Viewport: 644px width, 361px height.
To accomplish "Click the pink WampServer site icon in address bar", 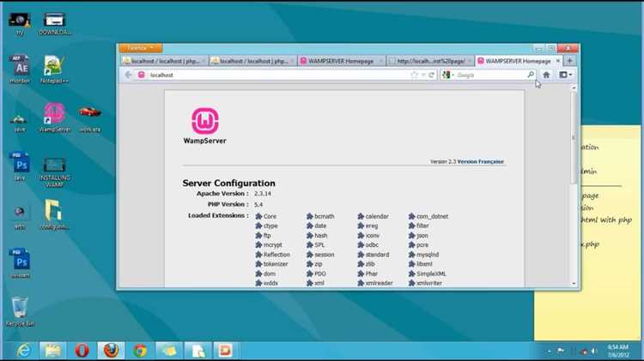I will pos(142,75).
